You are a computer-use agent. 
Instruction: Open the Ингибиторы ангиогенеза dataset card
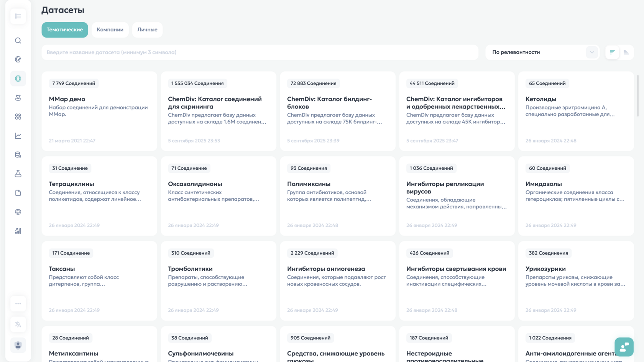(338, 281)
